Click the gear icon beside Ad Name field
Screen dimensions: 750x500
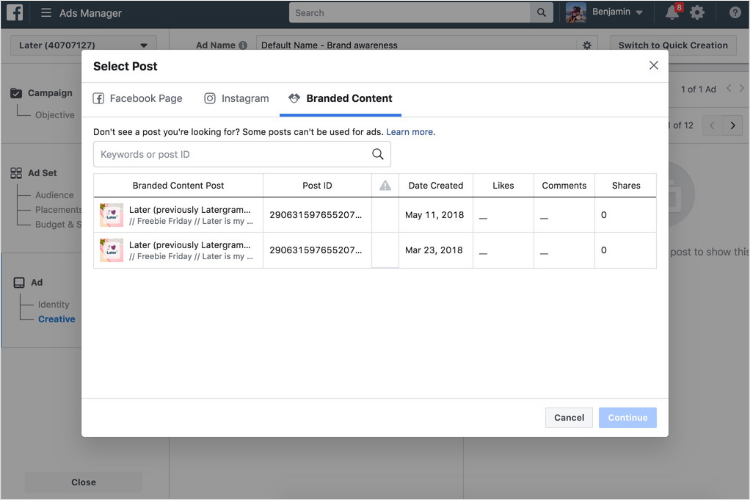pyautogui.click(x=587, y=45)
